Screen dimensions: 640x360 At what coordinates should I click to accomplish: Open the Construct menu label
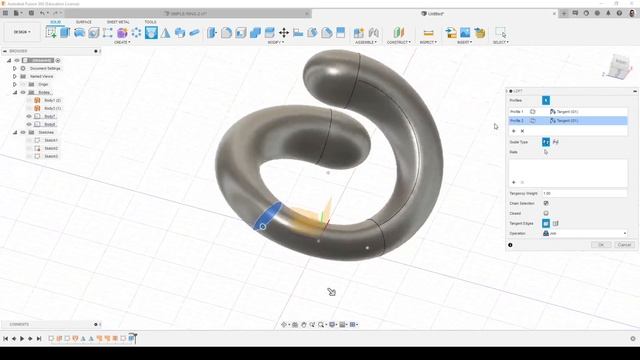click(x=398, y=42)
